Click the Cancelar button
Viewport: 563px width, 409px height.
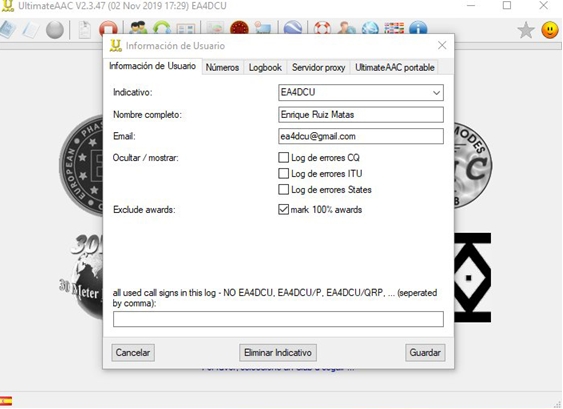point(133,353)
